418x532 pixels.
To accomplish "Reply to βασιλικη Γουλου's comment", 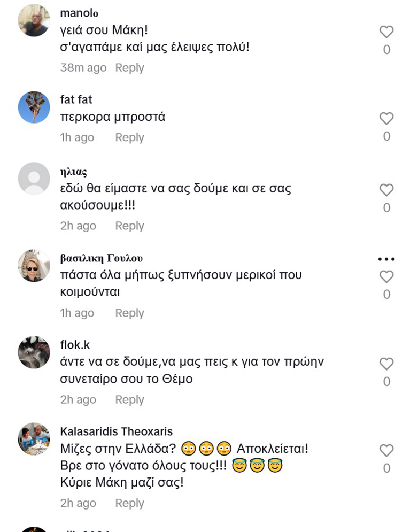I will (x=130, y=313).
